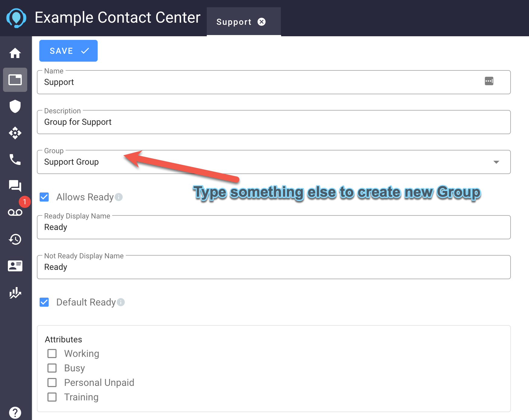Open the phone sidebar icon

[x=15, y=160]
